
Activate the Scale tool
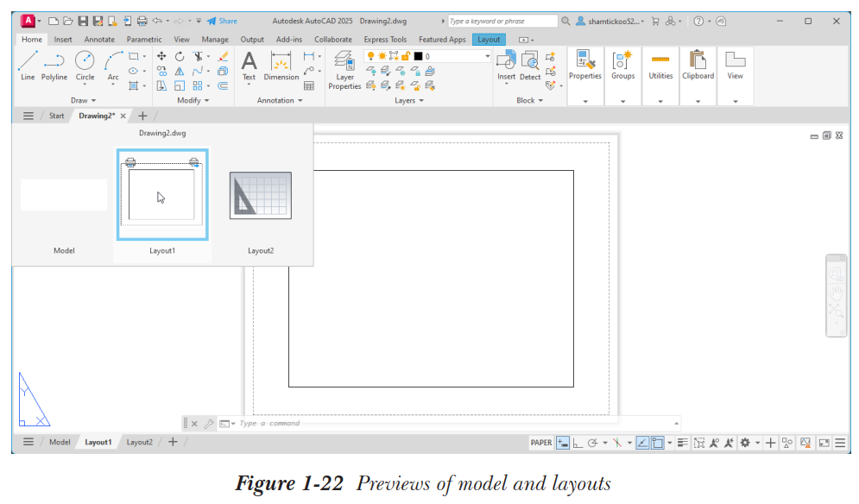[180, 86]
